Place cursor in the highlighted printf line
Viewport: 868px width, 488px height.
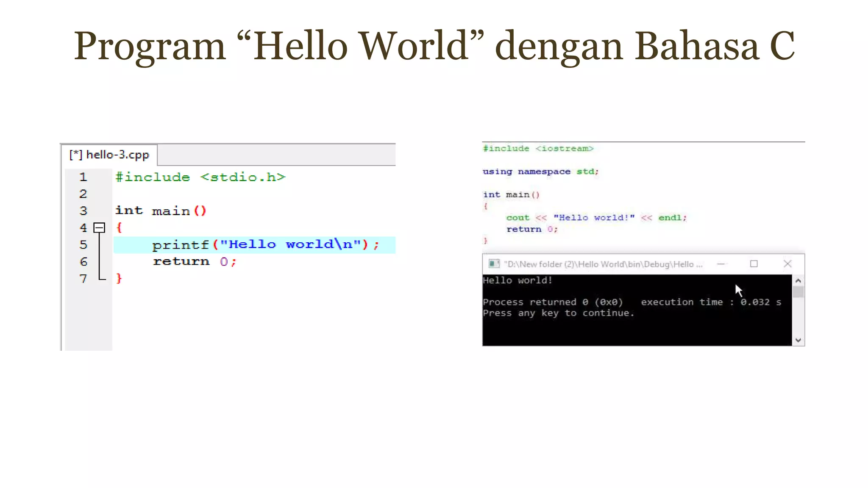coord(254,245)
